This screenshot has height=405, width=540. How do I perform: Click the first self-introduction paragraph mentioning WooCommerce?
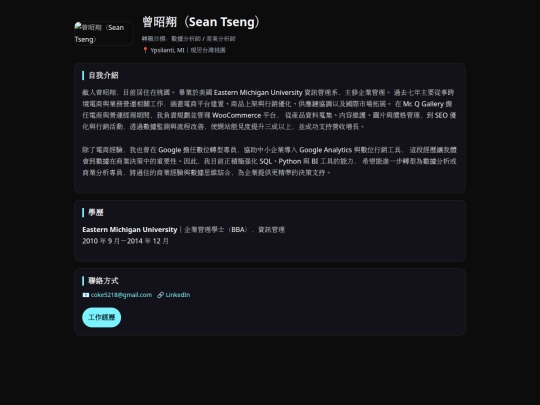tap(270, 110)
